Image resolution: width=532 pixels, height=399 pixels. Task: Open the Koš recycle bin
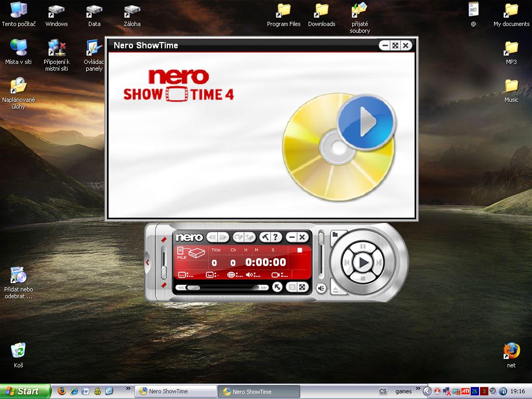click(x=18, y=355)
